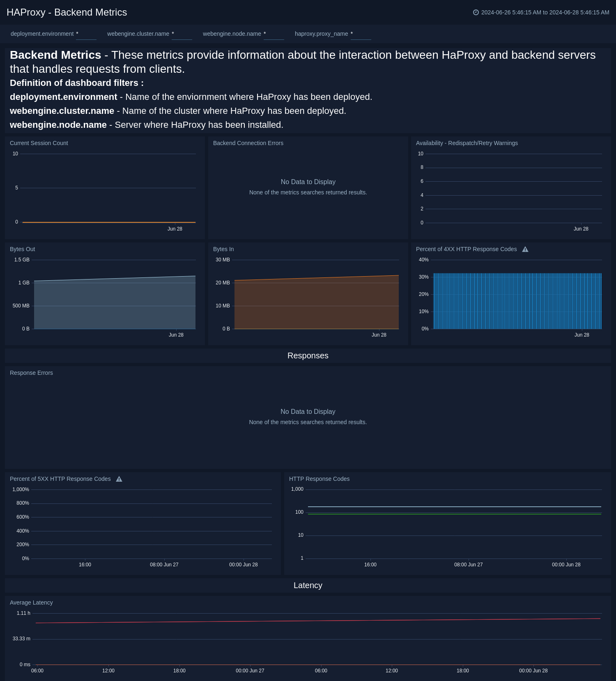Click the 08:00 Jun 27 tick in HTTP Response Codes
Screen dimensions: 616x681
(x=469, y=565)
